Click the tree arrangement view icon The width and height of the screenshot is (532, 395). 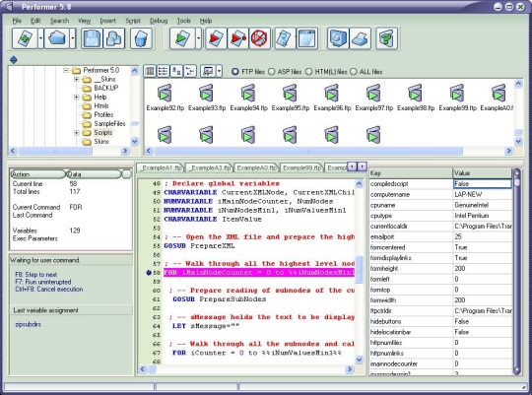tap(190, 71)
